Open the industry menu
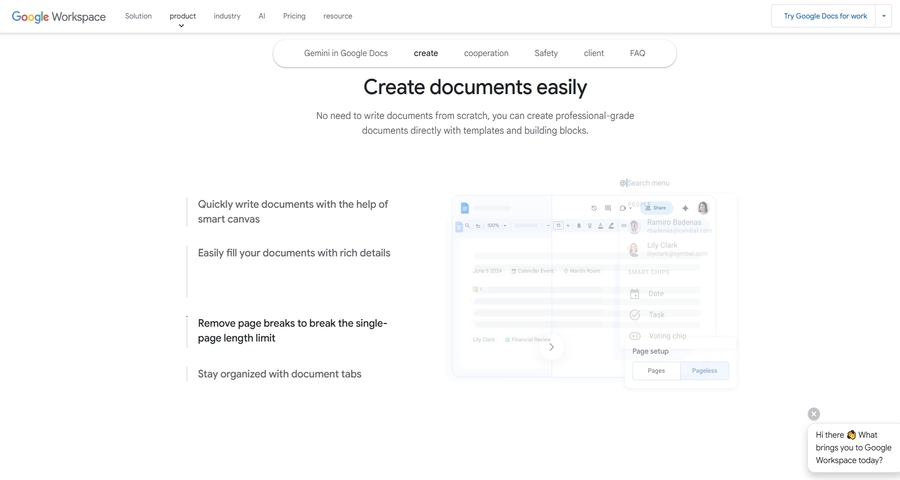Screen dimensions: 900x480 [x=227, y=16]
